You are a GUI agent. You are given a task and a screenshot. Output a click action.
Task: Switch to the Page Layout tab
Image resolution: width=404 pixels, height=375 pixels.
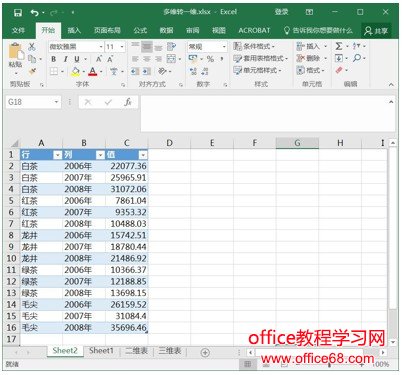[107, 31]
